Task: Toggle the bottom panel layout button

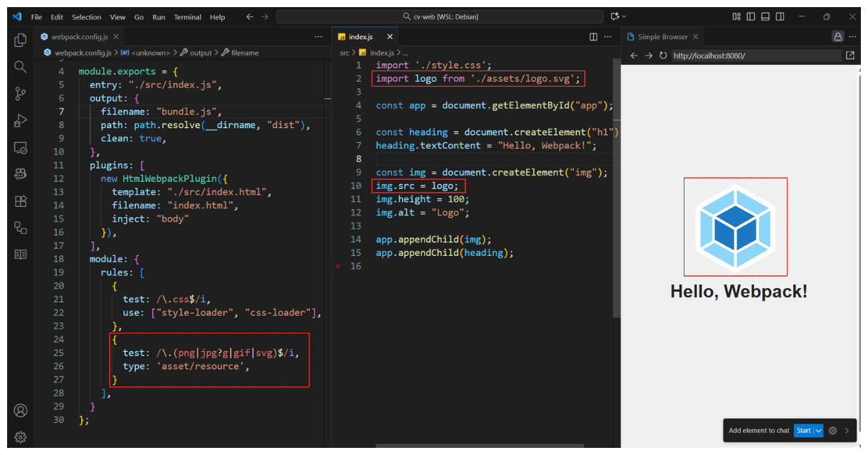Action: [x=766, y=16]
